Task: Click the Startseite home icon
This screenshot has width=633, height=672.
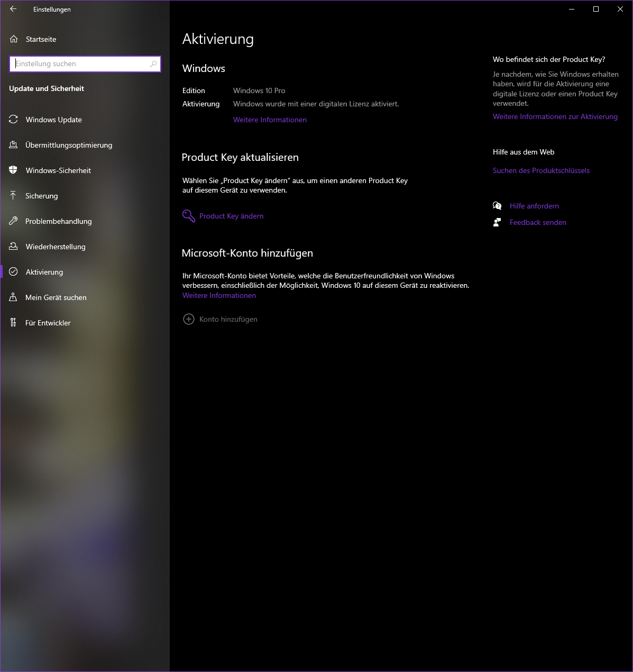Action: [14, 39]
